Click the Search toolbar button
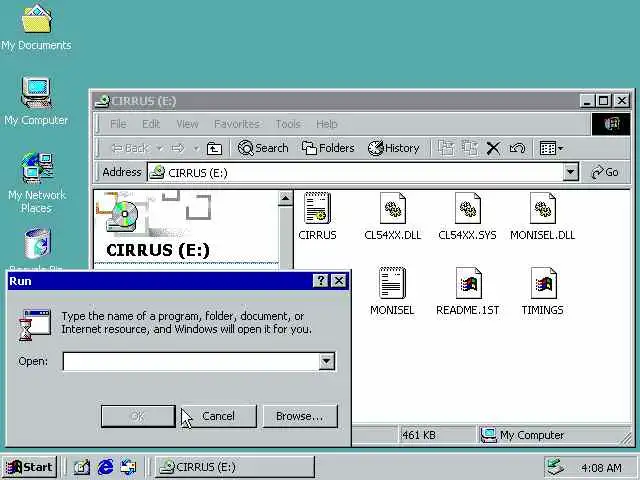The image size is (640, 480). [263, 148]
